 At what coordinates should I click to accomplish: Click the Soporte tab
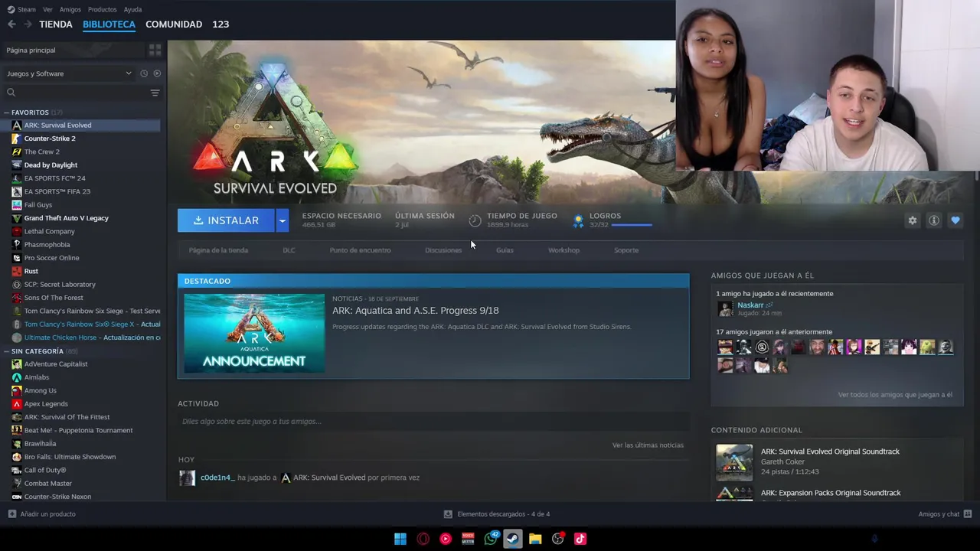[x=626, y=250]
